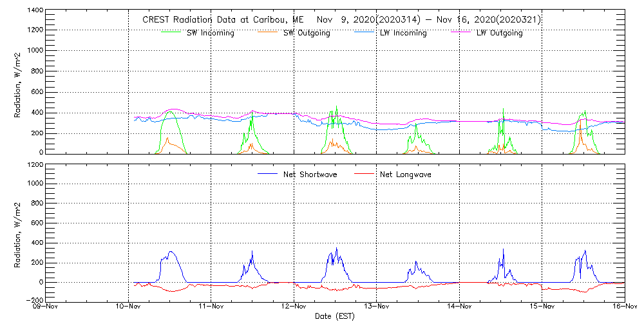Viewport: 644px width, 322px height.
Task: Select the 12-Nov date tick label
Action: tap(294, 307)
